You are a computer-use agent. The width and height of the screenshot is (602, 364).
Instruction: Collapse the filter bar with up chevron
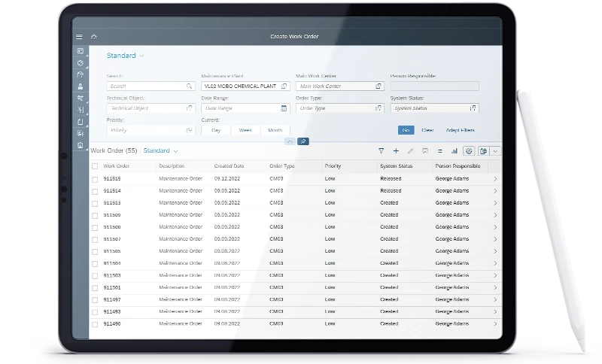tap(290, 141)
